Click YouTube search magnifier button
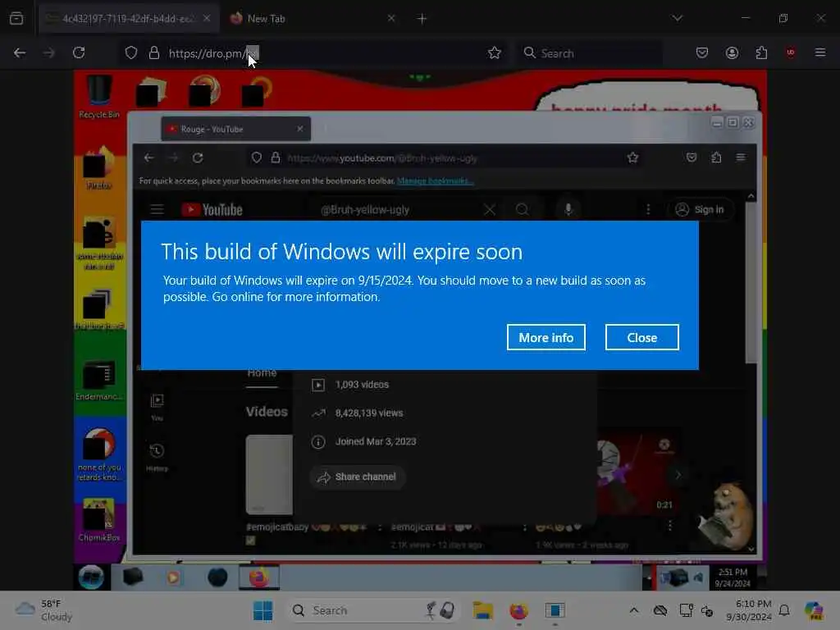The width and height of the screenshot is (840, 630). coord(523,209)
